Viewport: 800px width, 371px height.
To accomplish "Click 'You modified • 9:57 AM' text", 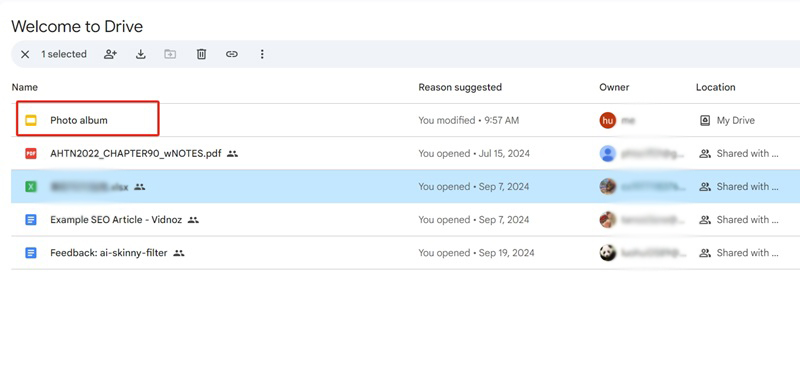I will coord(468,120).
